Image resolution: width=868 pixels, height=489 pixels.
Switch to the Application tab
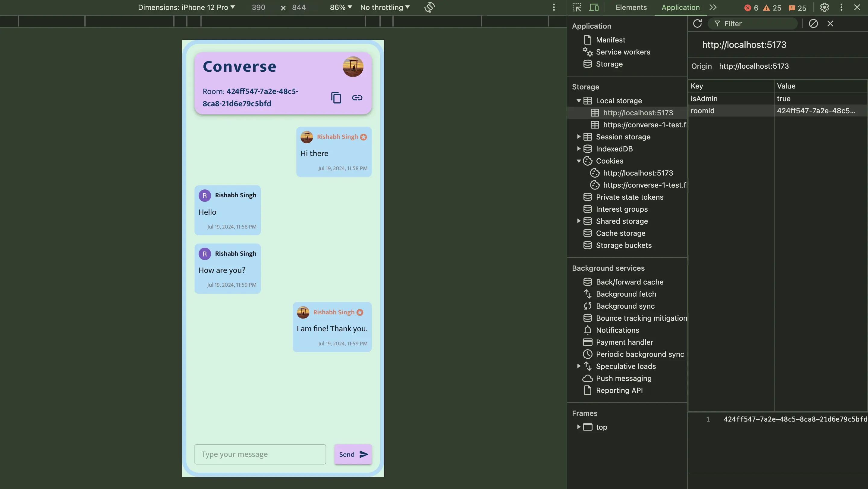coord(680,8)
